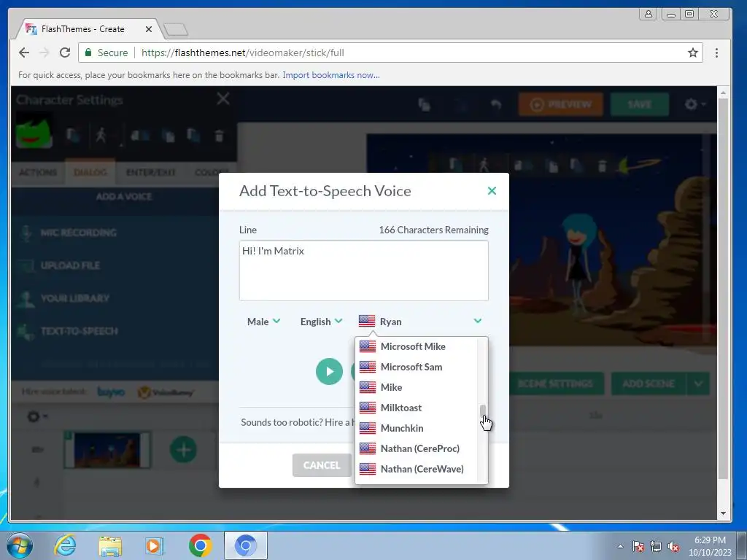Bookmark this page with star icon
Image resolution: width=747 pixels, height=560 pixels.
click(693, 52)
